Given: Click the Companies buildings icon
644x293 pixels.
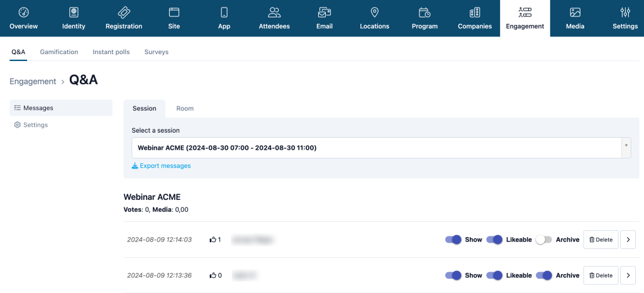Looking at the screenshot, I should click(x=475, y=13).
